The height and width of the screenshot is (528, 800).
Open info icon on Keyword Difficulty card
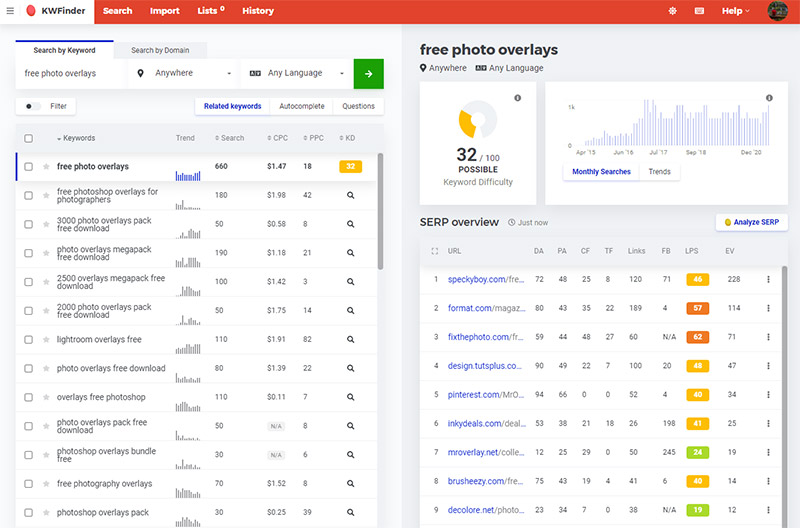[517, 98]
